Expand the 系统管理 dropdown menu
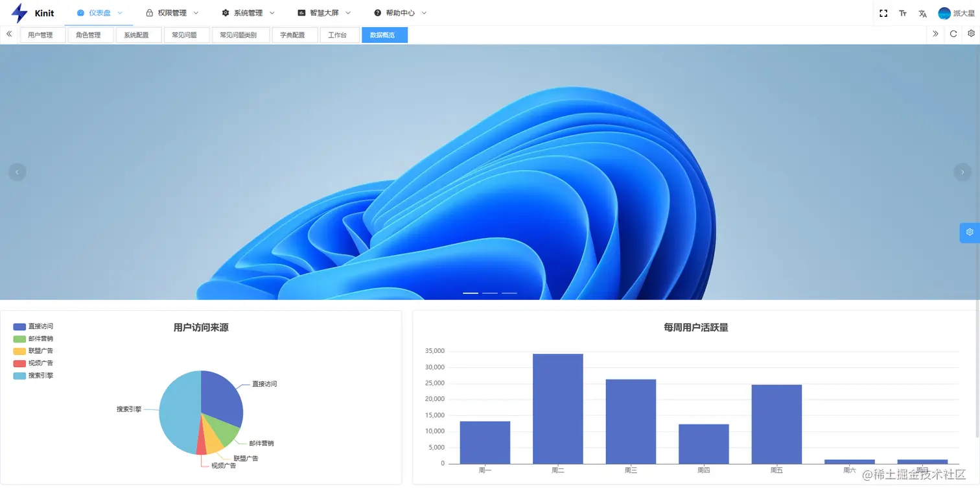Image resolution: width=980 pixels, height=495 pixels. pyautogui.click(x=249, y=12)
